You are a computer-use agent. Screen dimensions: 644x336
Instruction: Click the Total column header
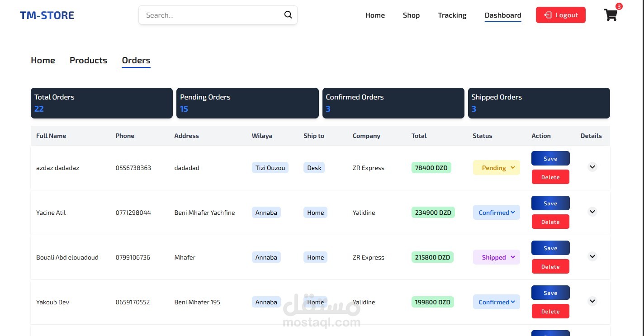coord(419,136)
